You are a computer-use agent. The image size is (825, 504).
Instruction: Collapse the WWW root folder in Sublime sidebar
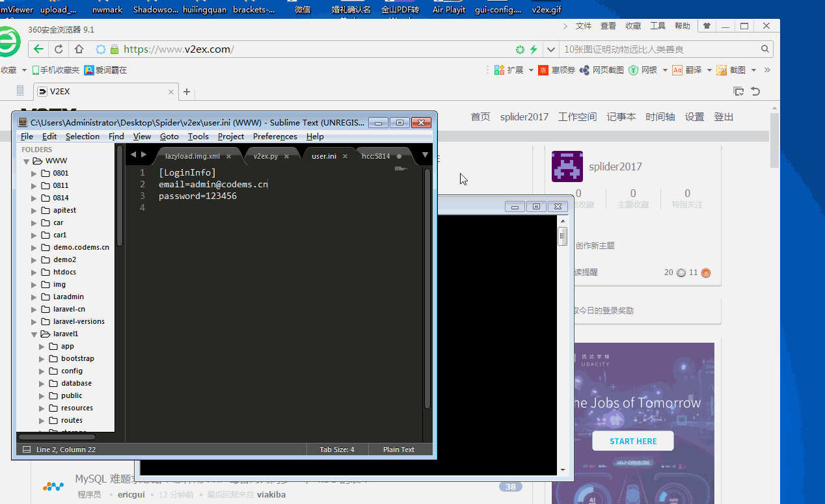point(27,161)
